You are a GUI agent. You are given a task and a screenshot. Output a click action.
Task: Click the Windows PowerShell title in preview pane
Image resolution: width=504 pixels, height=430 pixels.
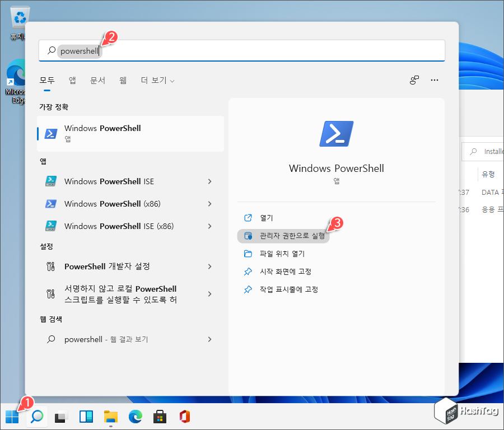pyautogui.click(x=336, y=169)
